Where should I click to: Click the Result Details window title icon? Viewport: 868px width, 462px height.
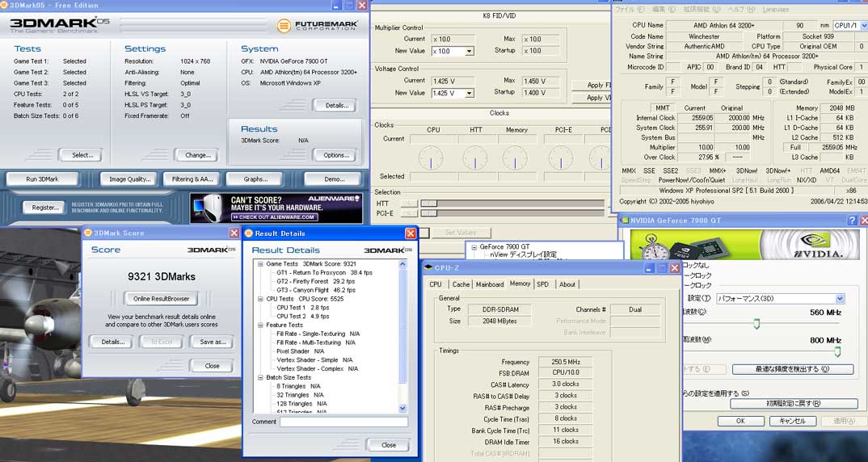(x=249, y=233)
